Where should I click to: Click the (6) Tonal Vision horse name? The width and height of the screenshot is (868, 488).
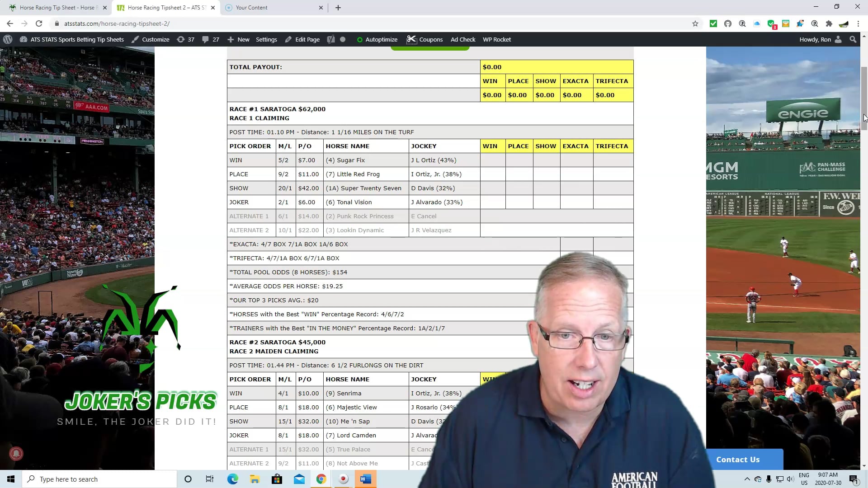(x=349, y=202)
